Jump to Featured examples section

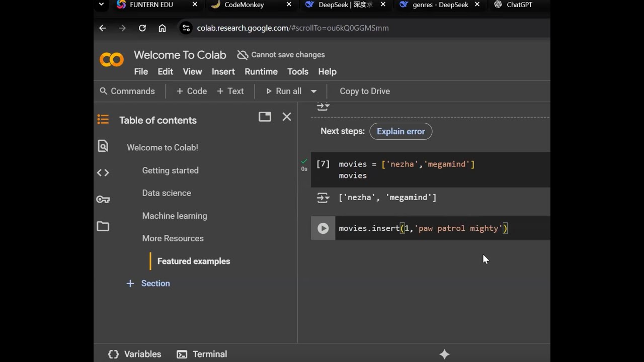[x=194, y=261]
